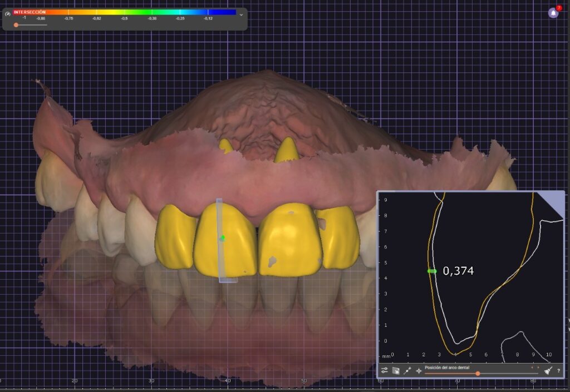Image resolution: width=570 pixels, height=392 pixels.
Task: Select the crosshair navigation tool in section panel
Action: (x=419, y=370)
